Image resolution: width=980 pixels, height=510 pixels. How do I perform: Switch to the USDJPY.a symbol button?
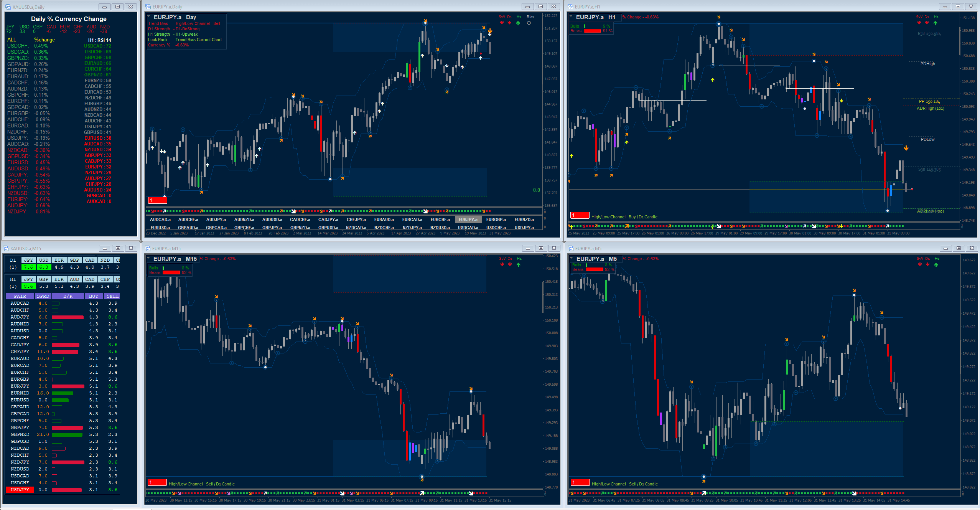pos(524,228)
